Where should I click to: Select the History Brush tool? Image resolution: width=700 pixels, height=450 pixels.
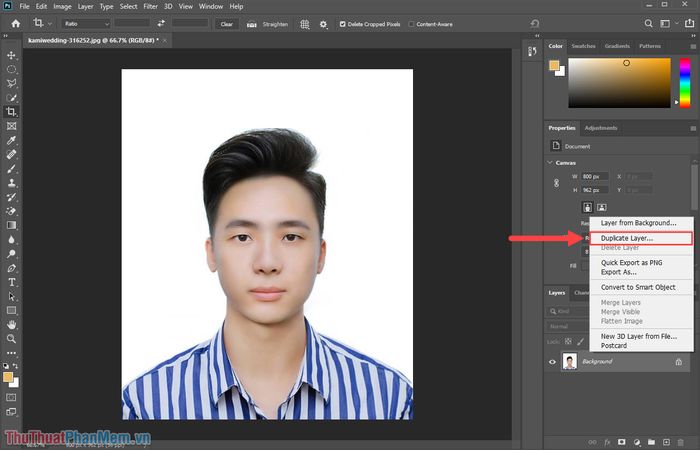pos(12,197)
